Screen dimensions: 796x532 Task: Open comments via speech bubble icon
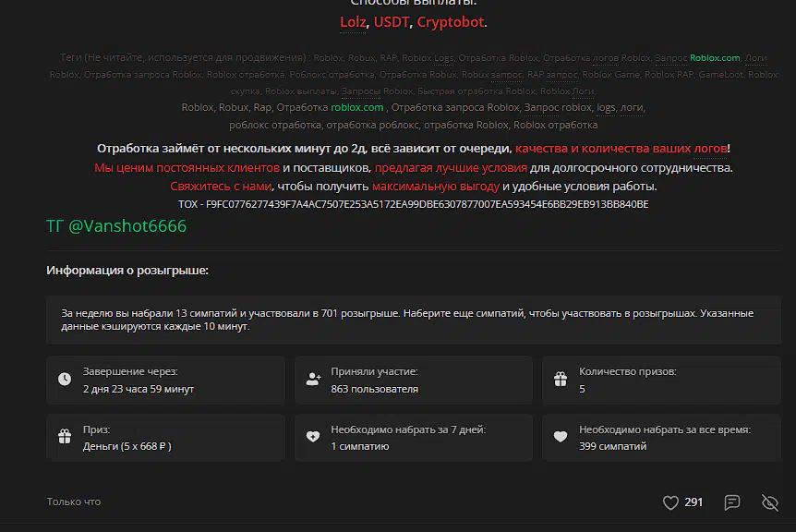coord(732,502)
